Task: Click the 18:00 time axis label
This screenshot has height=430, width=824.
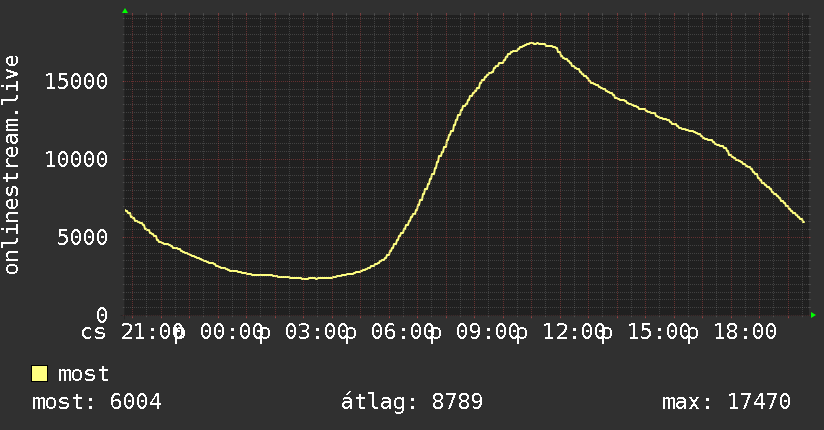Action: click(745, 332)
